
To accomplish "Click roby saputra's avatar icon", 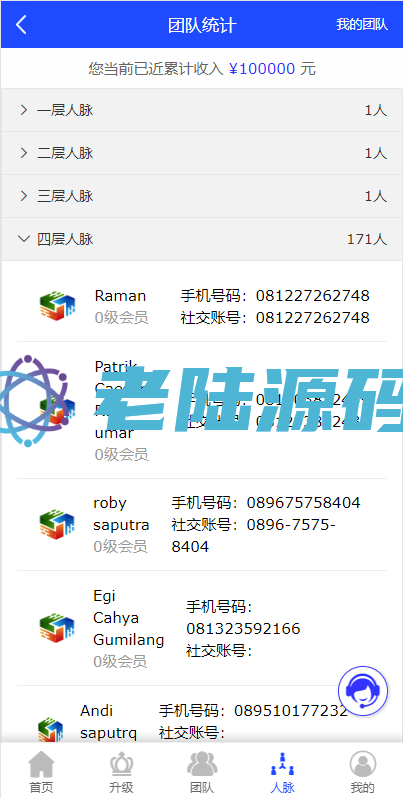I will pos(57,524).
